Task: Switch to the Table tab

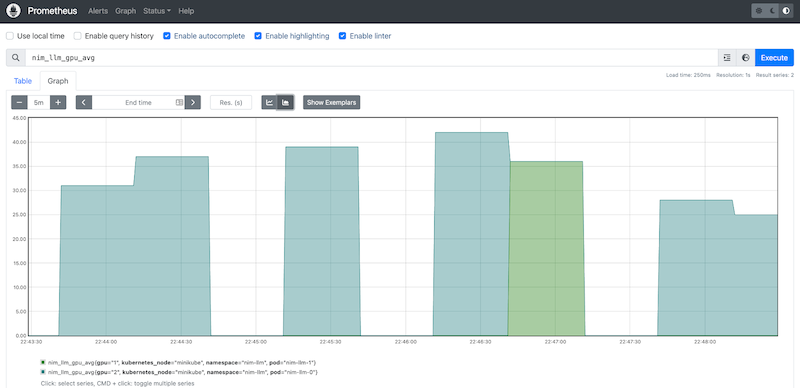Action: click(x=23, y=81)
